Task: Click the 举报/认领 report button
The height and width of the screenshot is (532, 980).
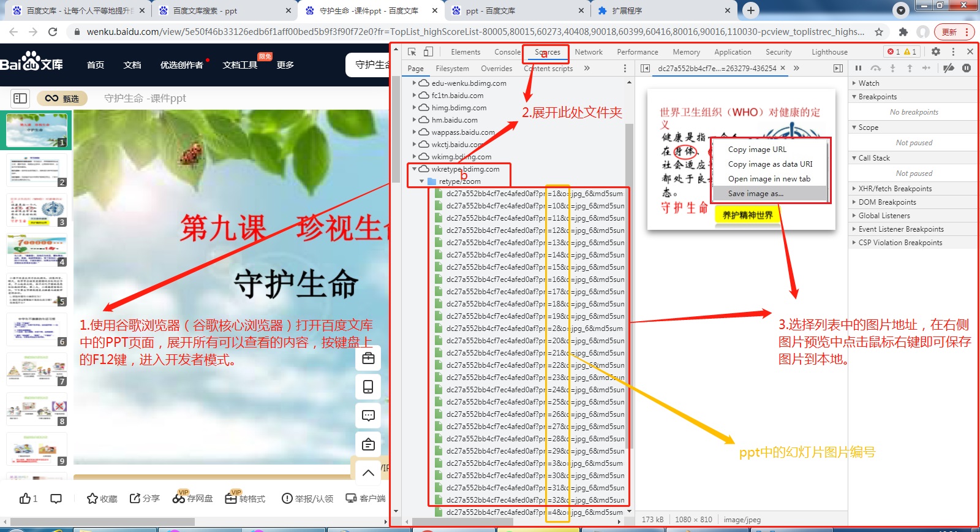Action: pyautogui.click(x=307, y=498)
